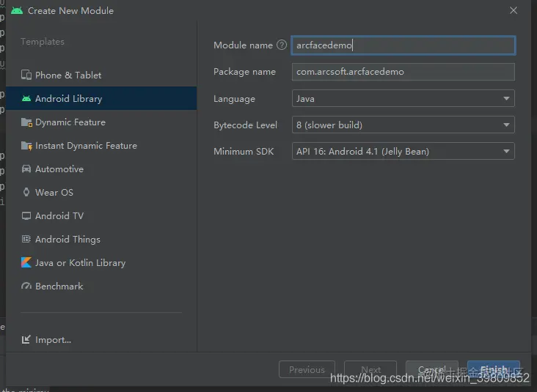
Task: Click the Android logo in dialog title
Action: pyautogui.click(x=17, y=10)
